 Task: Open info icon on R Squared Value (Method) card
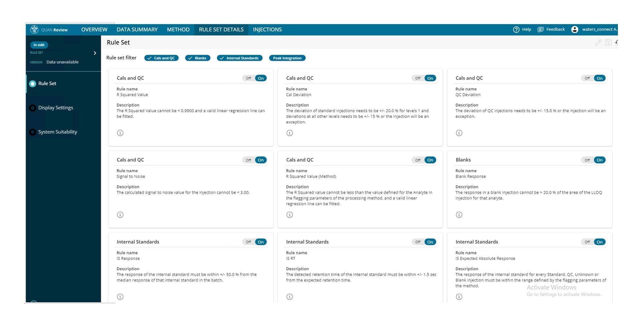pyautogui.click(x=290, y=215)
